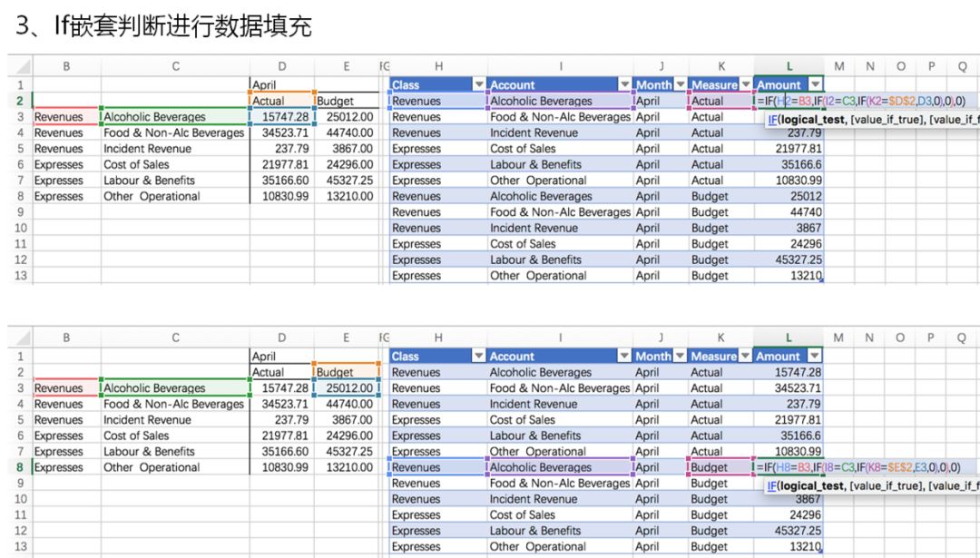The image size is (980, 558).
Task: Select '24296' in Amount column, lower spreadsheet
Action: (789, 514)
